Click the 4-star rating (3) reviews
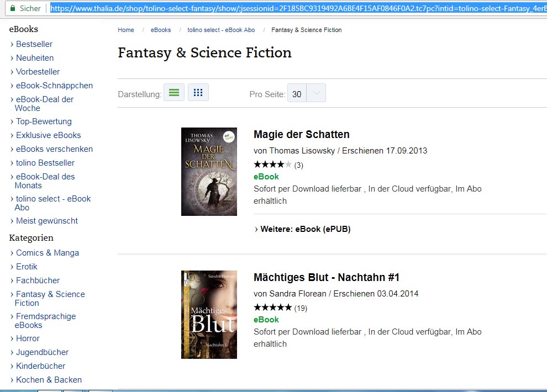Viewport: 547px width, 392px height. coord(278,165)
